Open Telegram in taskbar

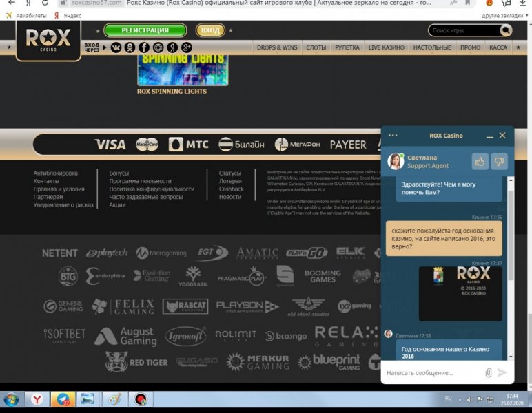63,400
